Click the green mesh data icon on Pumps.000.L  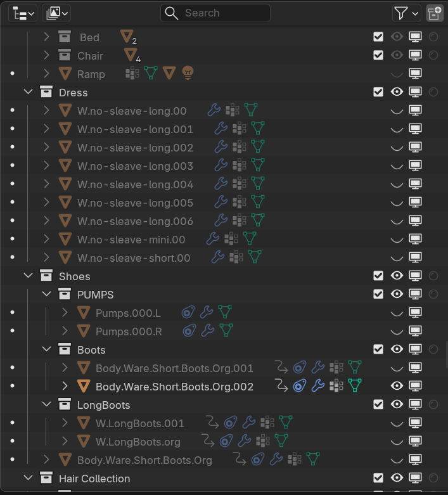[224, 312]
